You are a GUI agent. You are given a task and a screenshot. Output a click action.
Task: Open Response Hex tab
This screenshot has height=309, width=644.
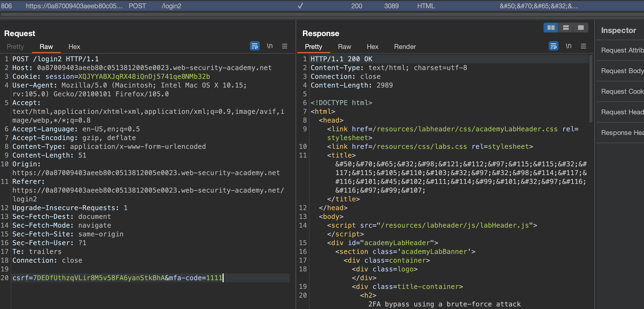[x=372, y=47]
